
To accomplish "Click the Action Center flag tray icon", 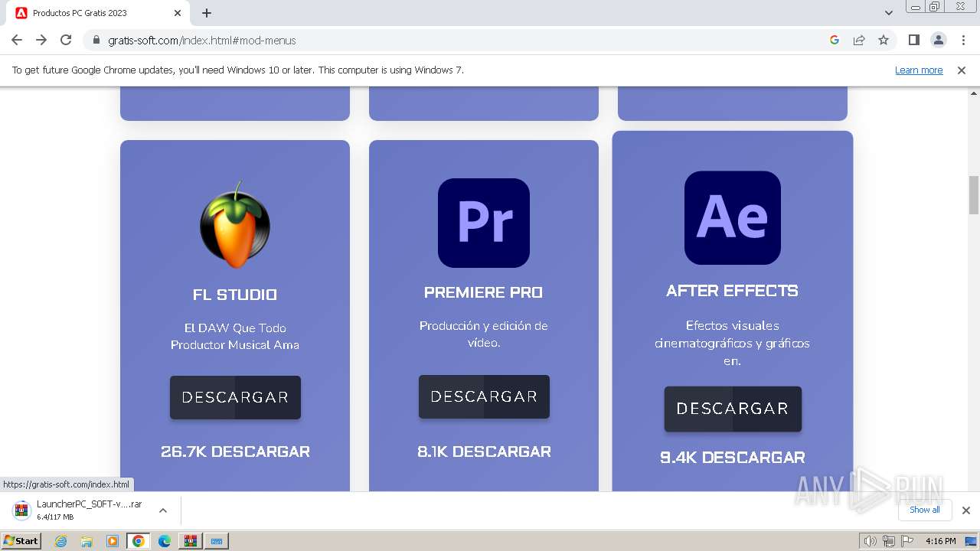I will pos(907,541).
